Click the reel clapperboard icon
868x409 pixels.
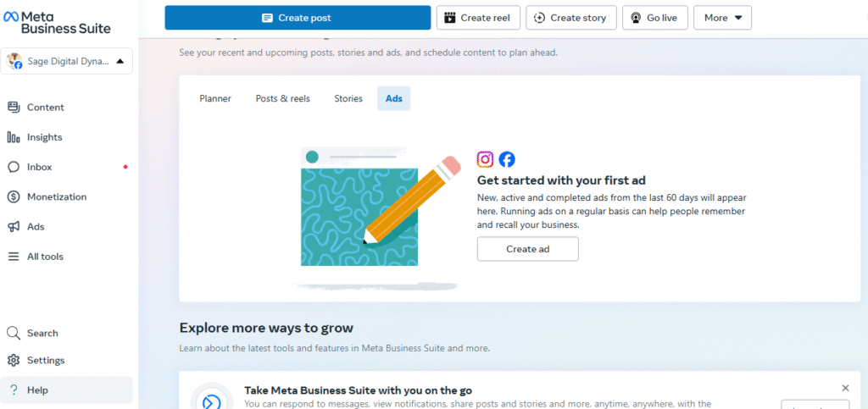[450, 18]
